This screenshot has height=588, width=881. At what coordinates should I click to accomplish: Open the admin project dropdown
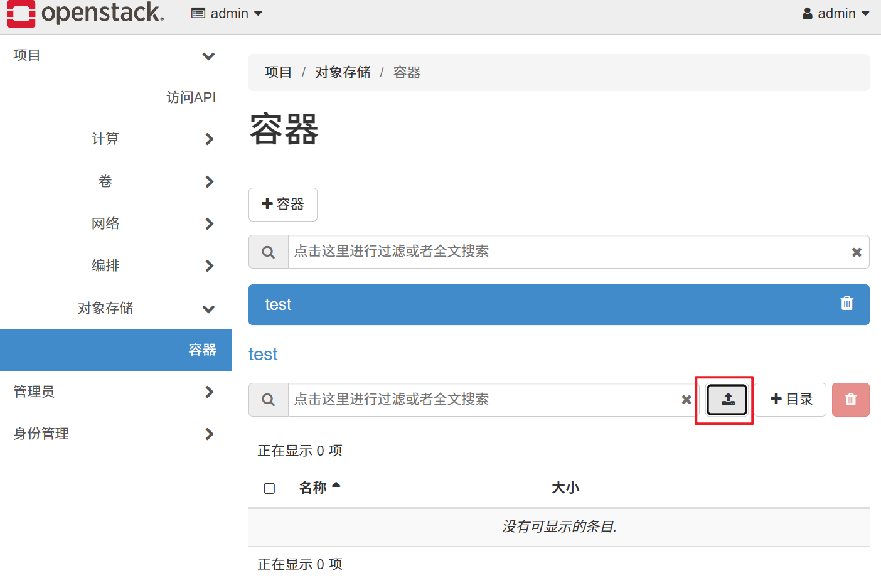pos(227,13)
